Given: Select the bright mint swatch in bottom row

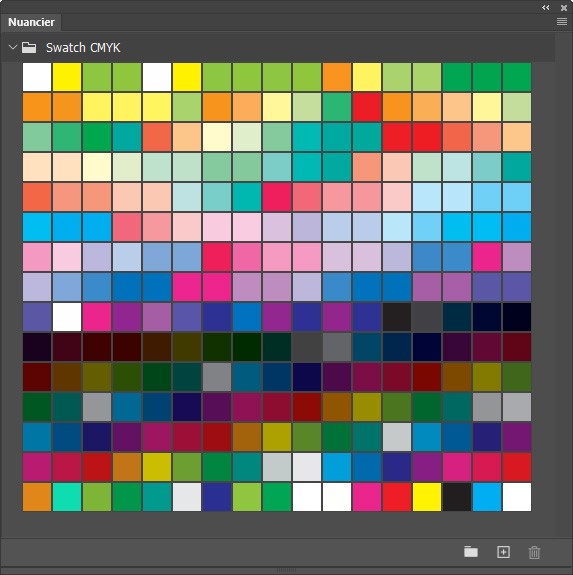Looking at the screenshot, I should pos(67,497).
